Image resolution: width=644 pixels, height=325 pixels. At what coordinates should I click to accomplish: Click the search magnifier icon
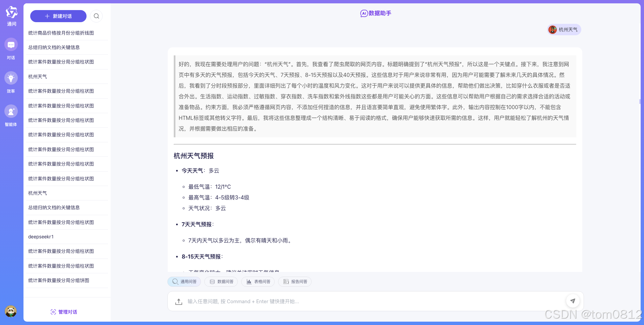(96, 16)
